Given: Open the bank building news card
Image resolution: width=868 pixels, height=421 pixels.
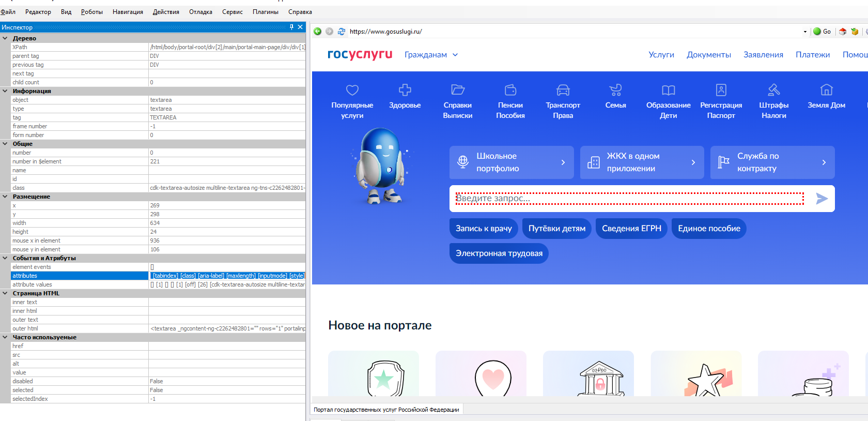Looking at the screenshot, I should (588, 373).
